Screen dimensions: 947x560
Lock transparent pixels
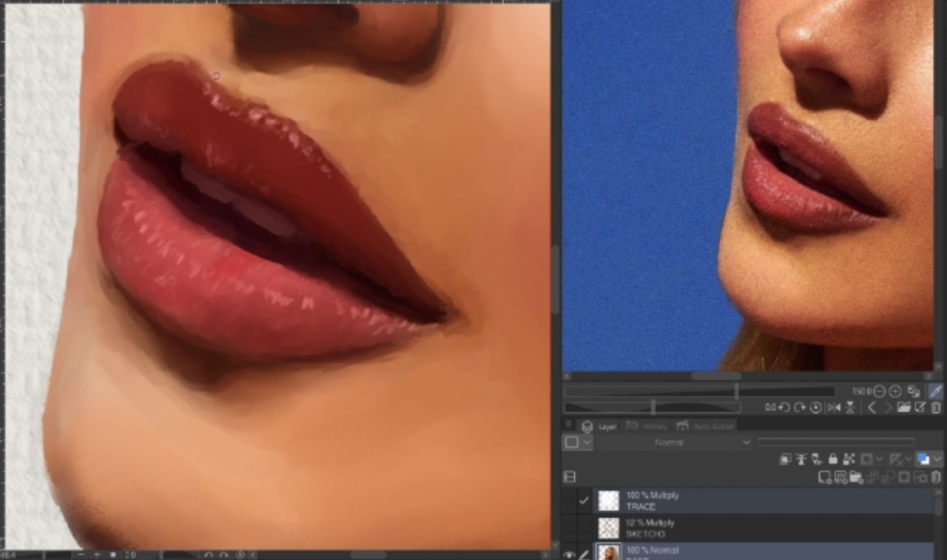(849, 459)
